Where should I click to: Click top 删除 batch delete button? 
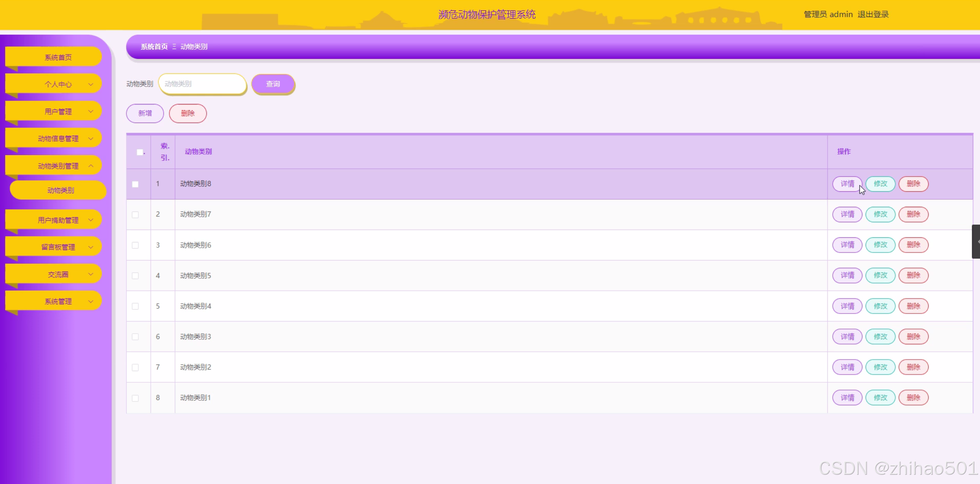[188, 113]
